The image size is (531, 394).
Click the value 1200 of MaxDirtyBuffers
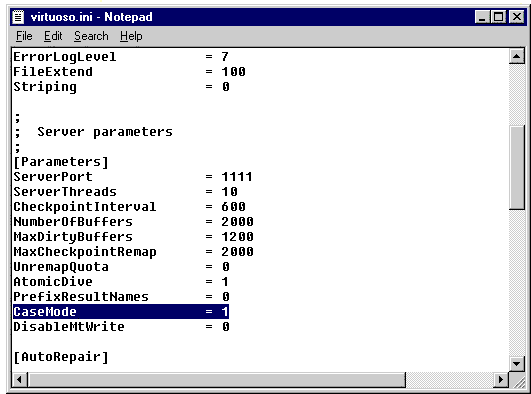point(237,236)
